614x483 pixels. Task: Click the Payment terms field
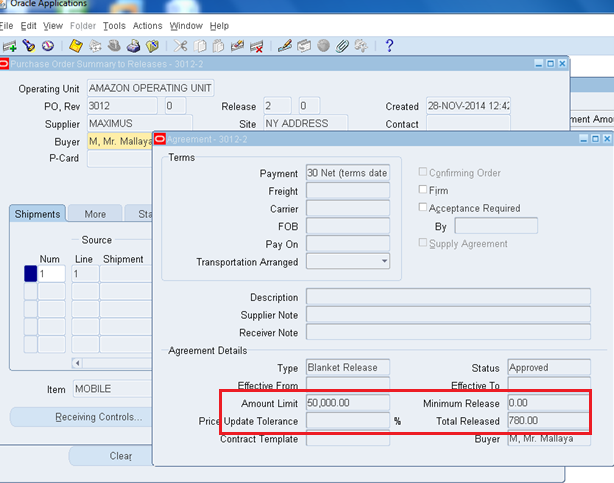click(348, 173)
